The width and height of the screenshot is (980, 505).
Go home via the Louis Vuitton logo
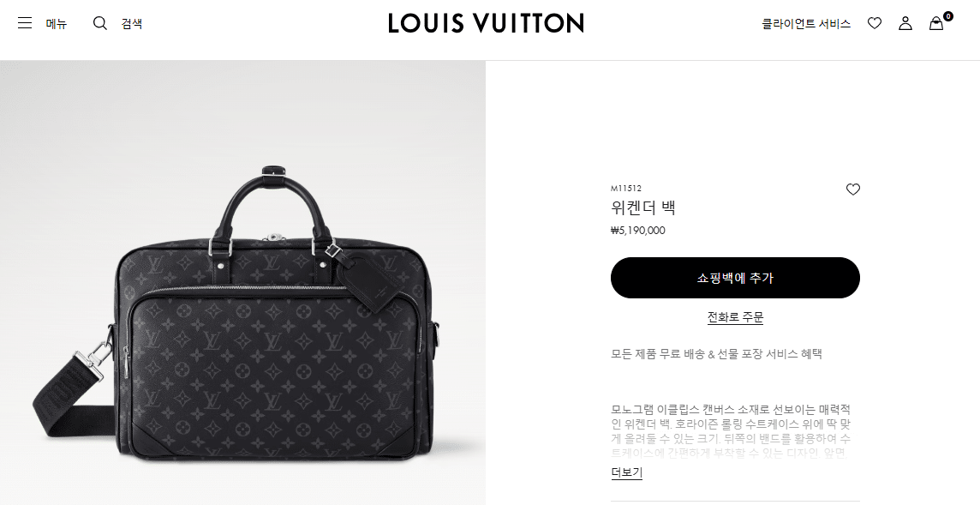pos(486,23)
